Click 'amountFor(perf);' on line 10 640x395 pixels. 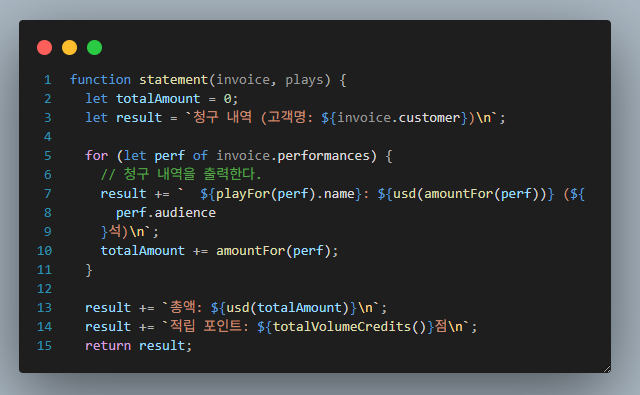click(277, 251)
